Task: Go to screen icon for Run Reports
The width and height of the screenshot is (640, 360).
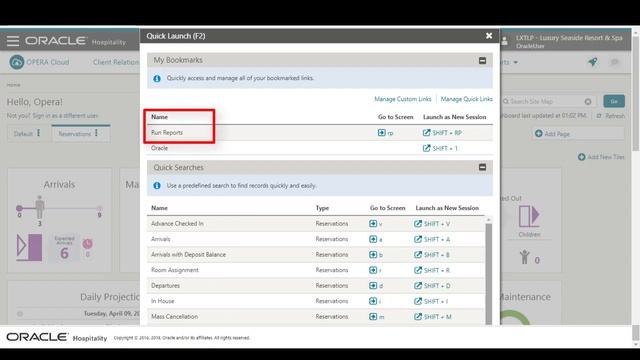Action: coord(382,133)
